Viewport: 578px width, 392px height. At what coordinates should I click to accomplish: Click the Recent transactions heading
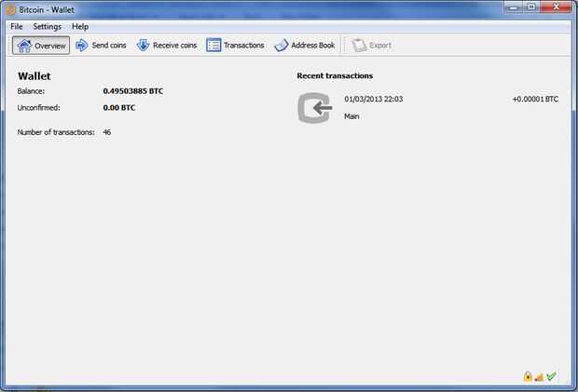(335, 75)
